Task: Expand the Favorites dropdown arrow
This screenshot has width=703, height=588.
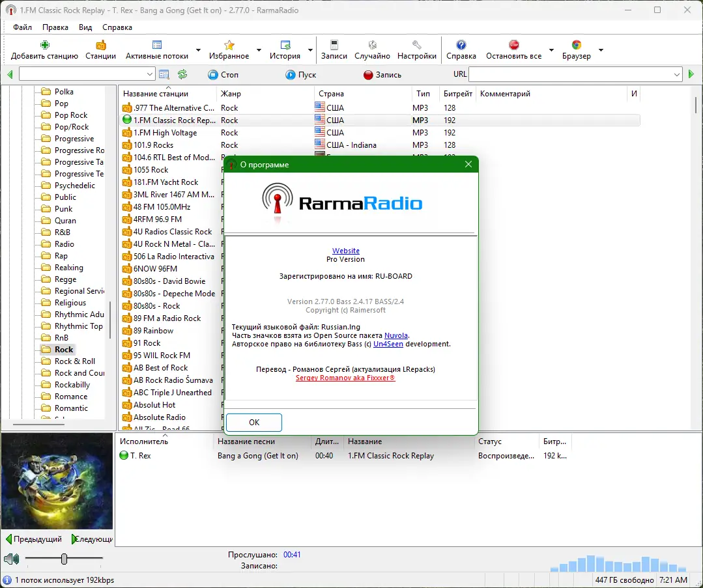Action: tap(259, 49)
